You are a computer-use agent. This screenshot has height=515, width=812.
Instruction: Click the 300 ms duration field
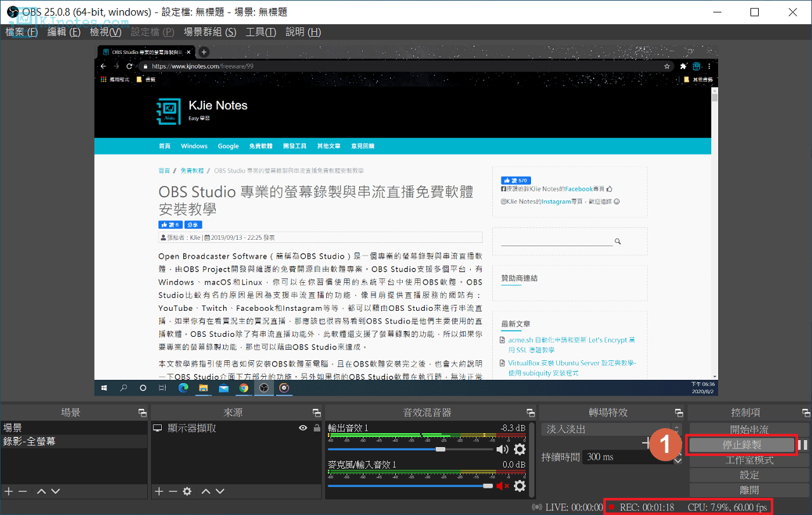(628, 457)
